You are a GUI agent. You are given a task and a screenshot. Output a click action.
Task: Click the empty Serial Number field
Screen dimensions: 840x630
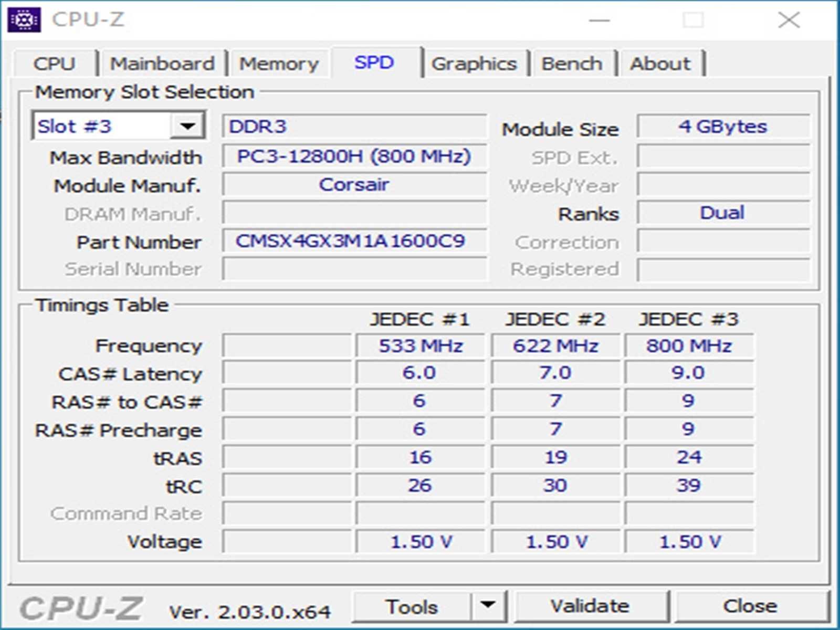[355, 269]
